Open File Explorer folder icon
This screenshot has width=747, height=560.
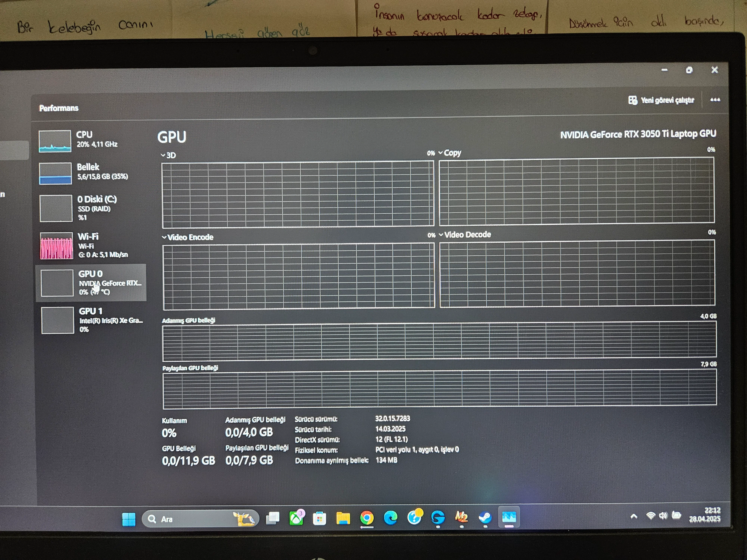point(343,518)
